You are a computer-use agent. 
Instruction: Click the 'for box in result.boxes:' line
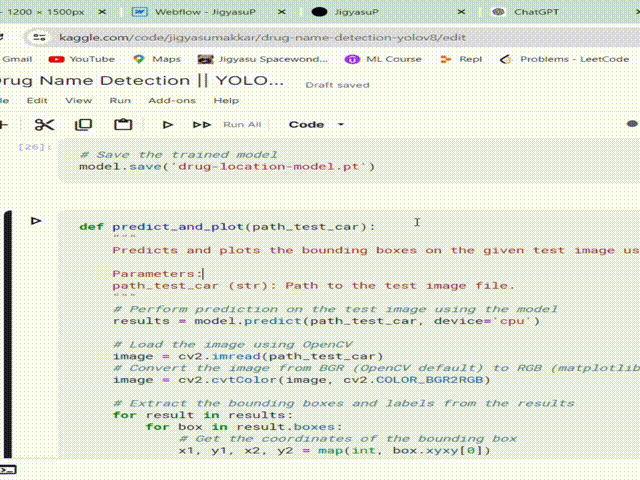tap(244, 427)
